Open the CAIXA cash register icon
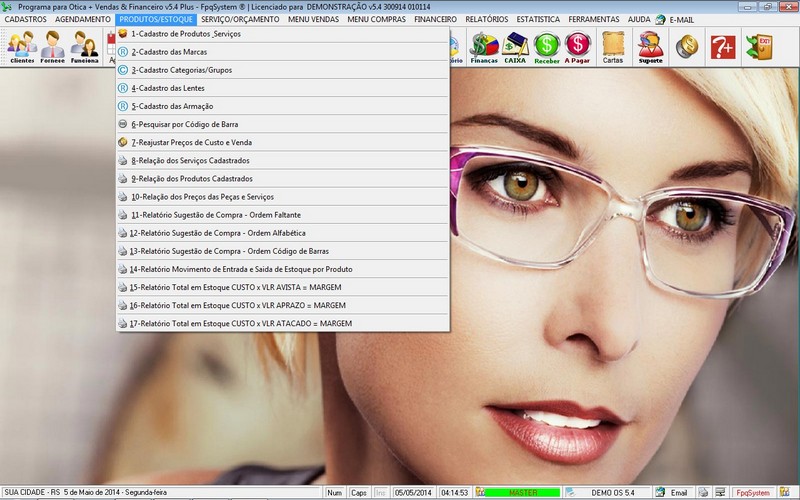This screenshot has height=500, width=800. [515, 47]
